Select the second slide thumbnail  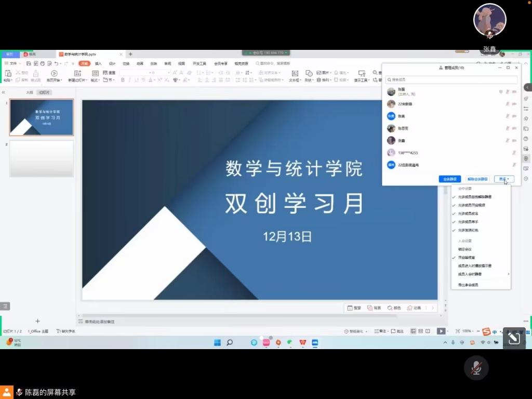click(x=42, y=158)
